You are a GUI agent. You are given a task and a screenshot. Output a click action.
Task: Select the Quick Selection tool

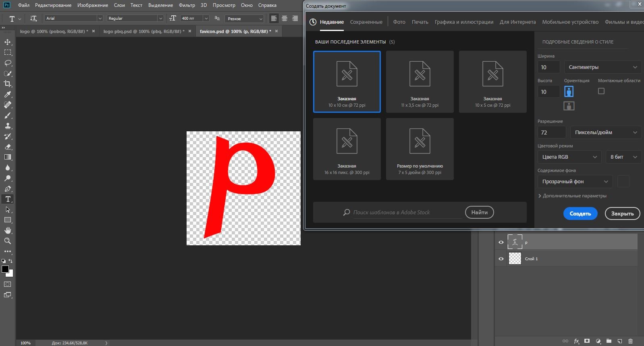[8, 73]
